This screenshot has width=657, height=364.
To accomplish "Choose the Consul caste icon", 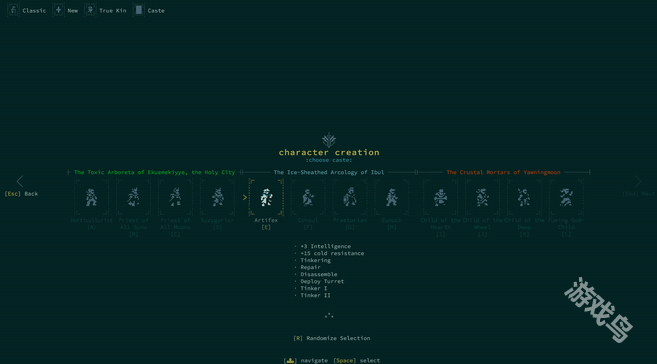I will pyautogui.click(x=308, y=197).
